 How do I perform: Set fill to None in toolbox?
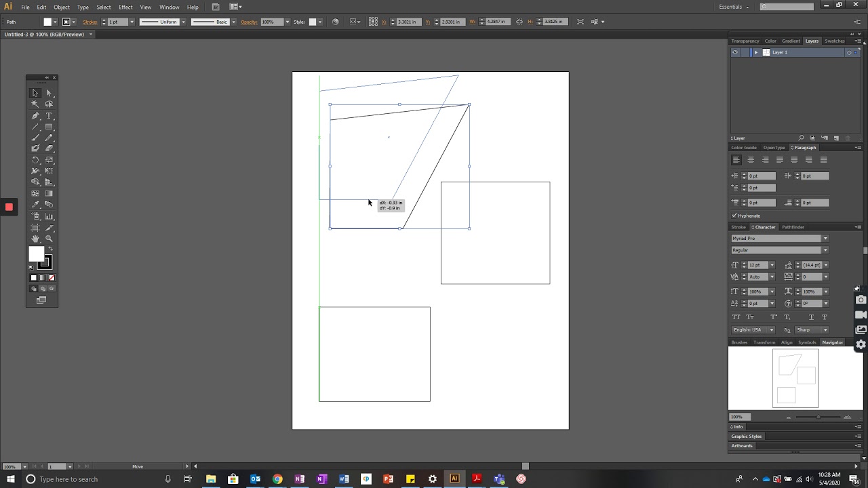[x=51, y=277]
